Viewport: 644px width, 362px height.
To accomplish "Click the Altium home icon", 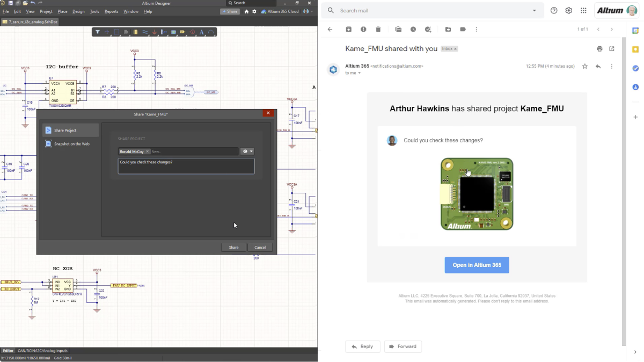I will (x=246, y=11).
